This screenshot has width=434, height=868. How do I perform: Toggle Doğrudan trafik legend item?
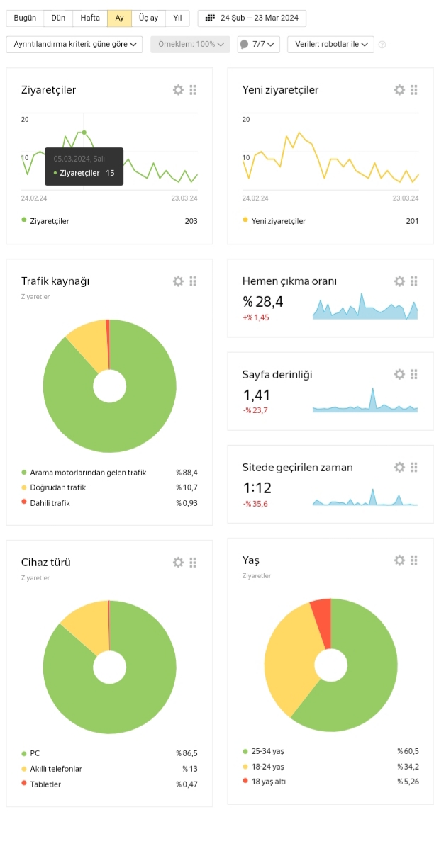[54, 487]
